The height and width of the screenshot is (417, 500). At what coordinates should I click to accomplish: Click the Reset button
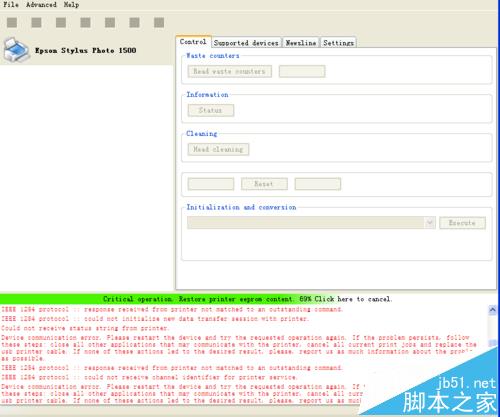click(x=264, y=184)
